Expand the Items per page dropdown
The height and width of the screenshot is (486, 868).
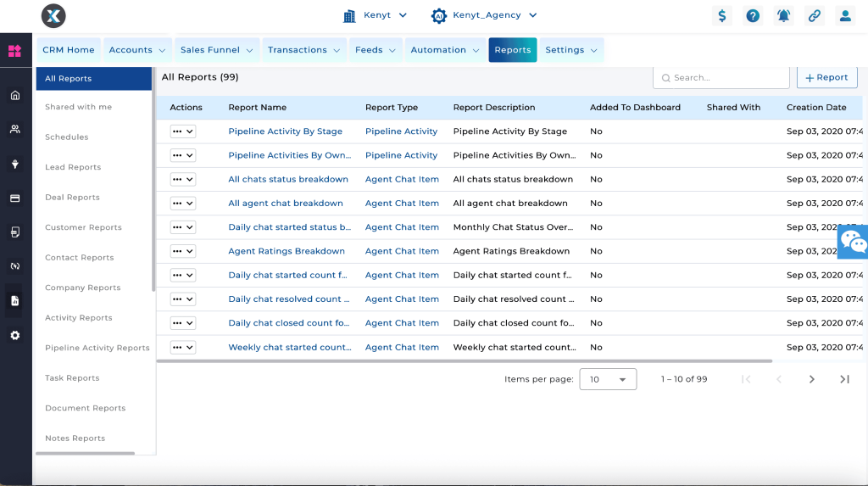click(x=608, y=379)
